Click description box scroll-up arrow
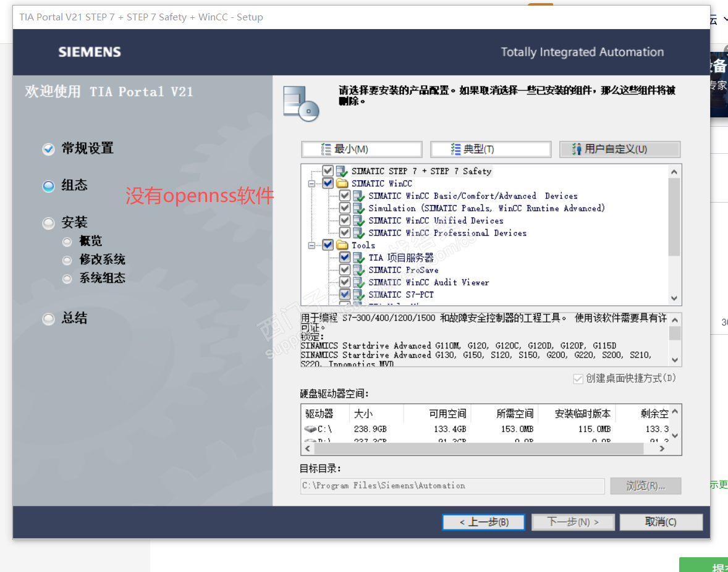 coord(675,320)
